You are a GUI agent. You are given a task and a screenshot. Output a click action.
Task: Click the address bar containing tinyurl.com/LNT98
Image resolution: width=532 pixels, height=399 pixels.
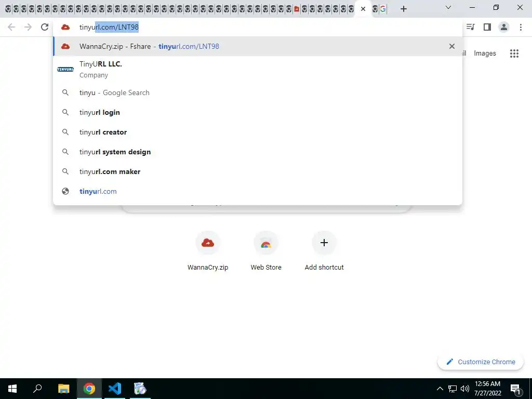coord(258,27)
